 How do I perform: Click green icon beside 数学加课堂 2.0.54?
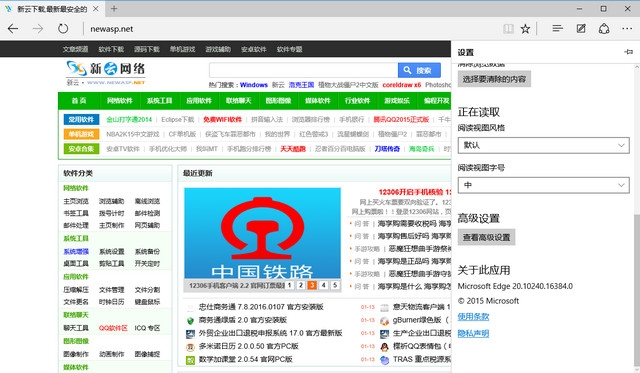[x=190, y=360]
